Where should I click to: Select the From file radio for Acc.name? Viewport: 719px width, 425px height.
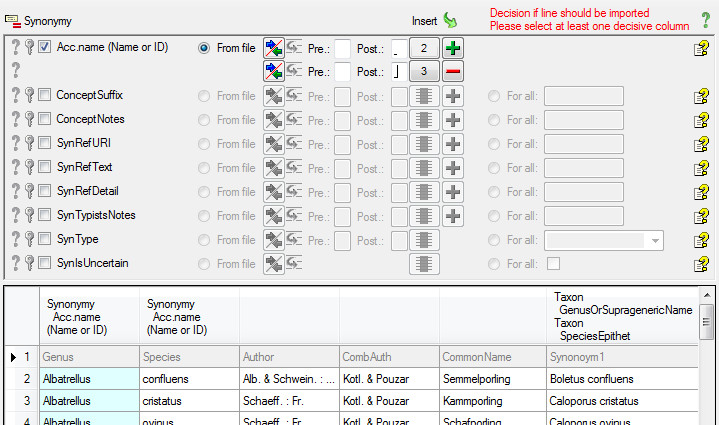(x=205, y=47)
